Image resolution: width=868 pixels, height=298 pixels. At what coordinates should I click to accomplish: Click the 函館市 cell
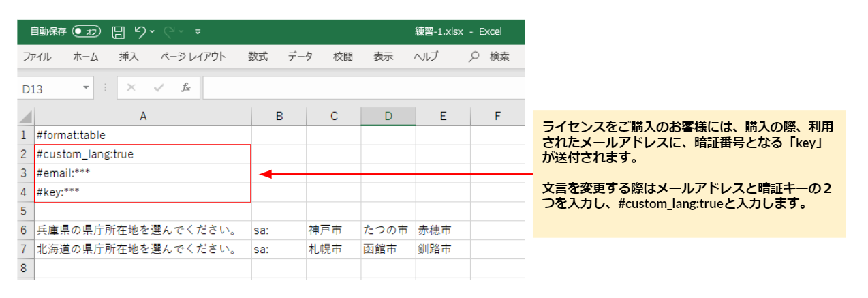(388, 250)
